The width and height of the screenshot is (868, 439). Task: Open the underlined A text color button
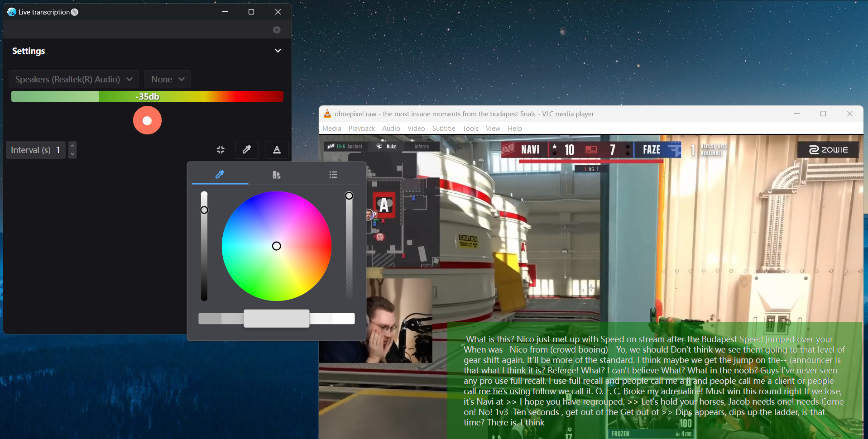click(x=277, y=150)
